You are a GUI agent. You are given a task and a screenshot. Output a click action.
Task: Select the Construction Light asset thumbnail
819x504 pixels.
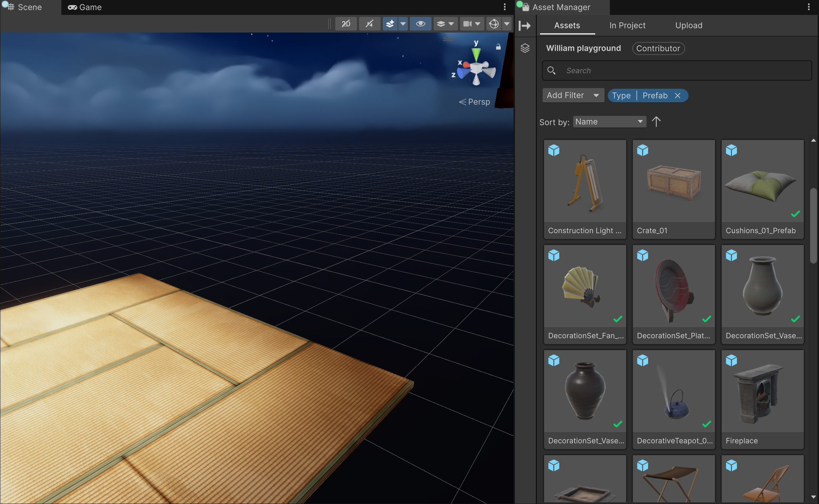pyautogui.click(x=585, y=181)
